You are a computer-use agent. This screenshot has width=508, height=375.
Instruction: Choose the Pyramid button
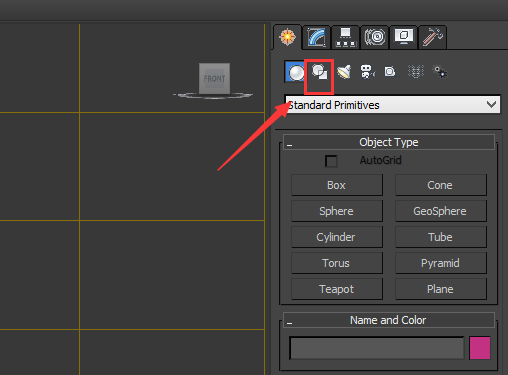[x=441, y=263]
